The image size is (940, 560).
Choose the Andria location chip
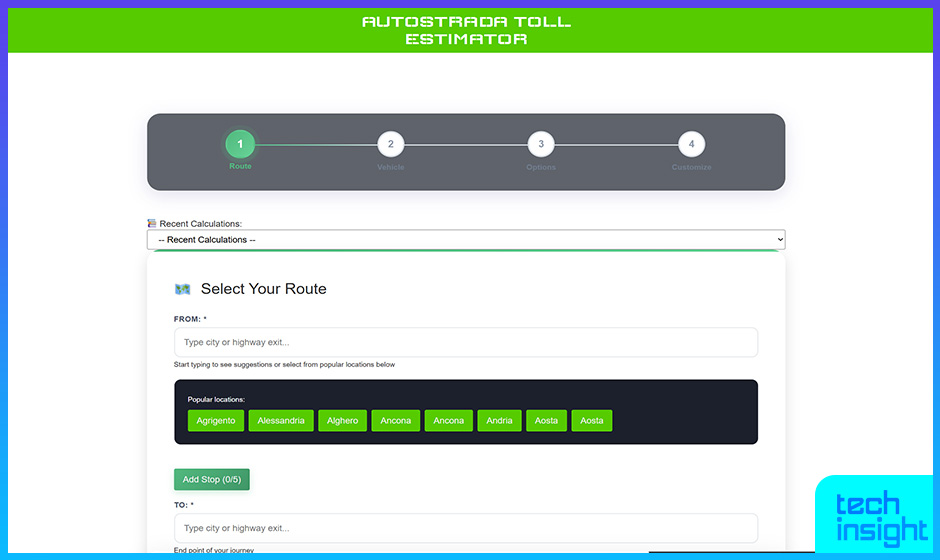point(499,421)
